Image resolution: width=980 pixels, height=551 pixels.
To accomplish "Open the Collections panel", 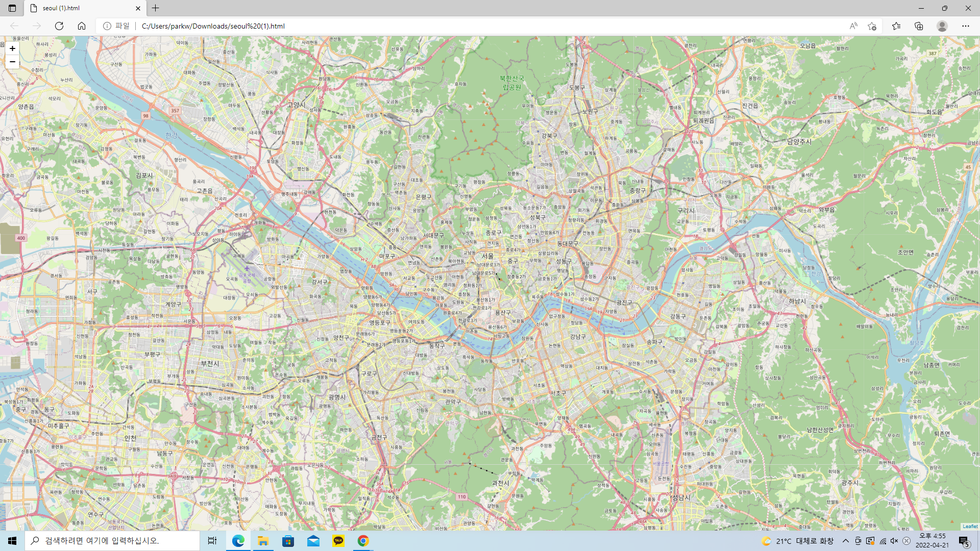I will 919,26.
